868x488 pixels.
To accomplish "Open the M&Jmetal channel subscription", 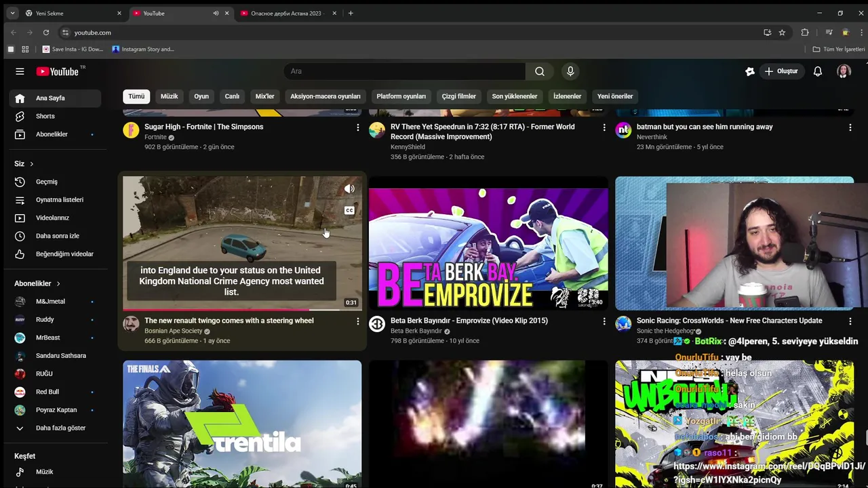I will [x=55, y=302].
